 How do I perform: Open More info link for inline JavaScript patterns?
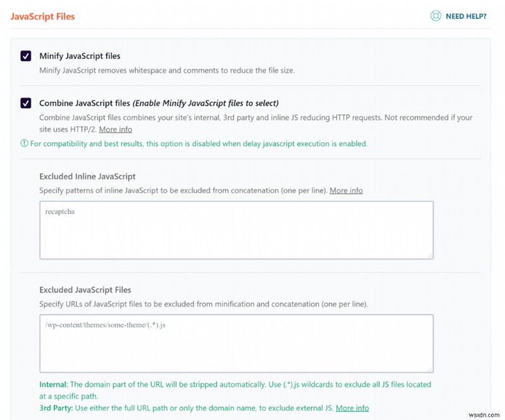coord(346,190)
